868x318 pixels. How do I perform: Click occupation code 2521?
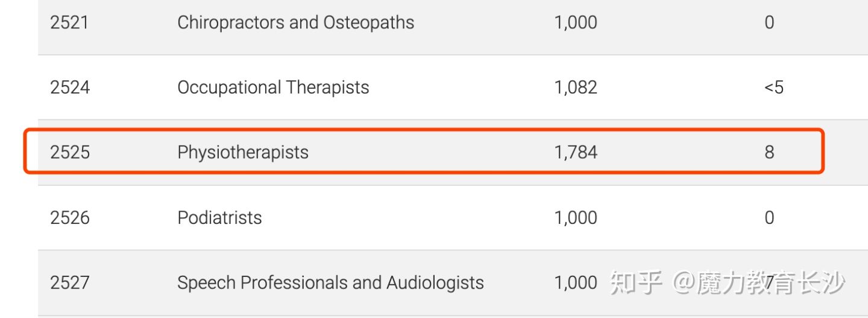(x=70, y=22)
